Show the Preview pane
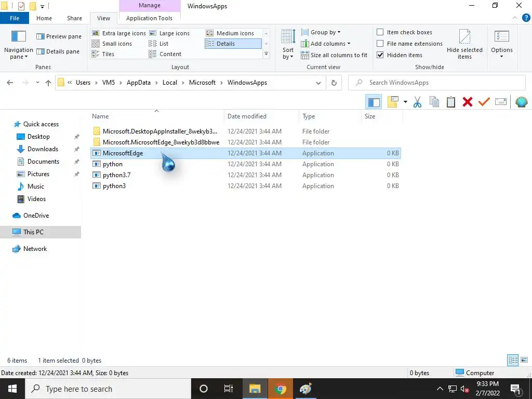The height and width of the screenshot is (399, 532). (x=59, y=36)
